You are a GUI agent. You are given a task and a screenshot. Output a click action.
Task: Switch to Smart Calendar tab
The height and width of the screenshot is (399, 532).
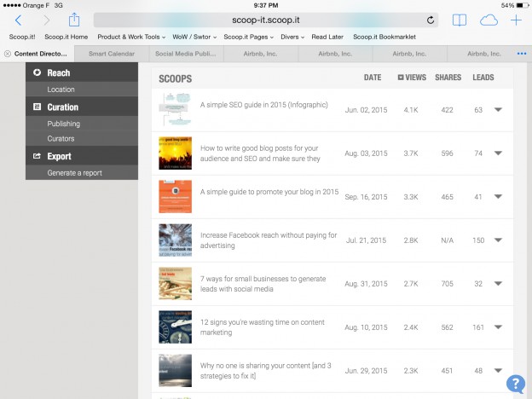tap(112, 54)
